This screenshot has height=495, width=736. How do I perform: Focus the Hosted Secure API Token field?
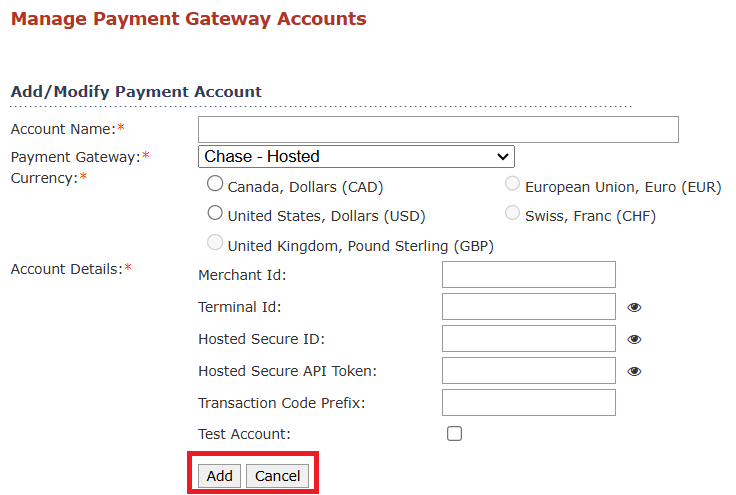(x=529, y=371)
